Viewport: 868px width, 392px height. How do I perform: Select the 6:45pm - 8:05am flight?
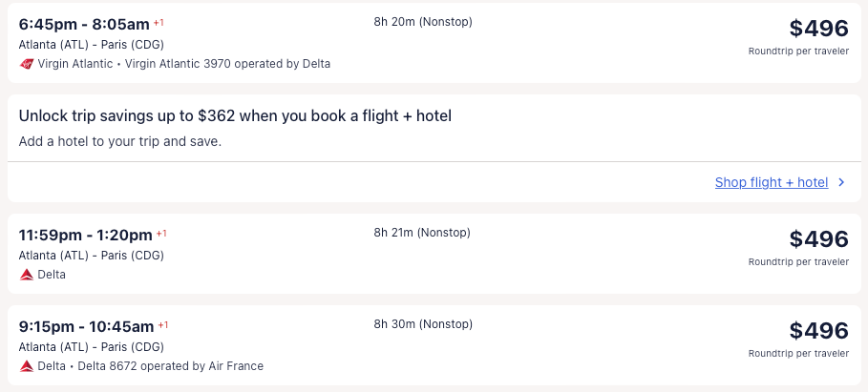click(84, 24)
